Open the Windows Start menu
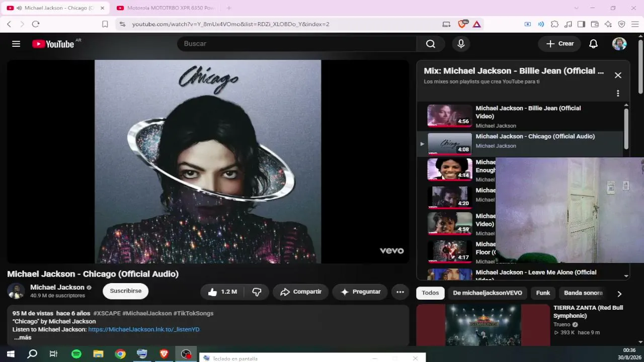The width and height of the screenshot is (644, 362). pyautogui.click(x=11, y=354)
